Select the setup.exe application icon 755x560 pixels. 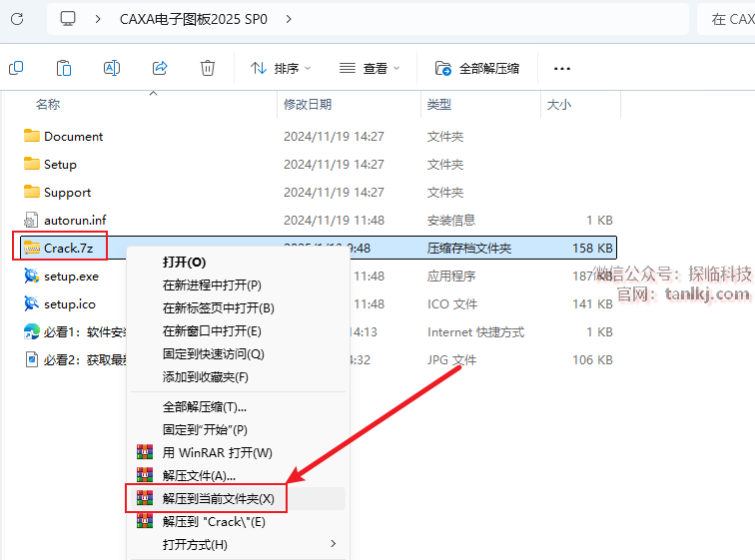32,276
